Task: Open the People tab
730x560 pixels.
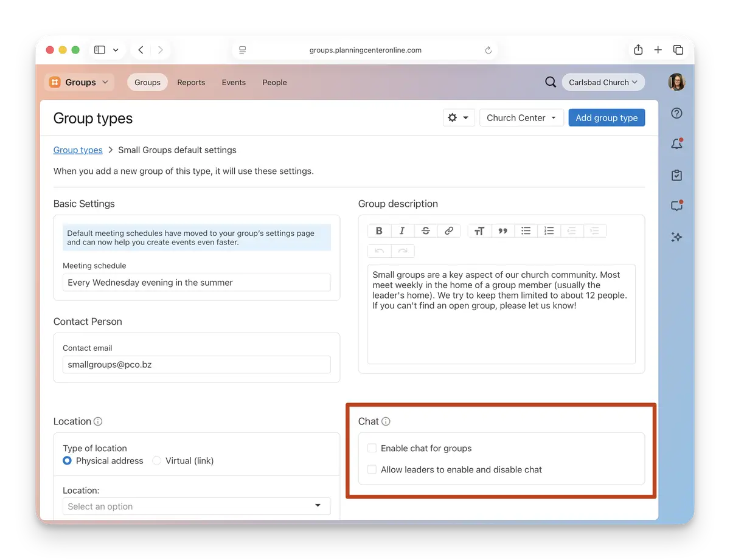Action: click(274, 82)
